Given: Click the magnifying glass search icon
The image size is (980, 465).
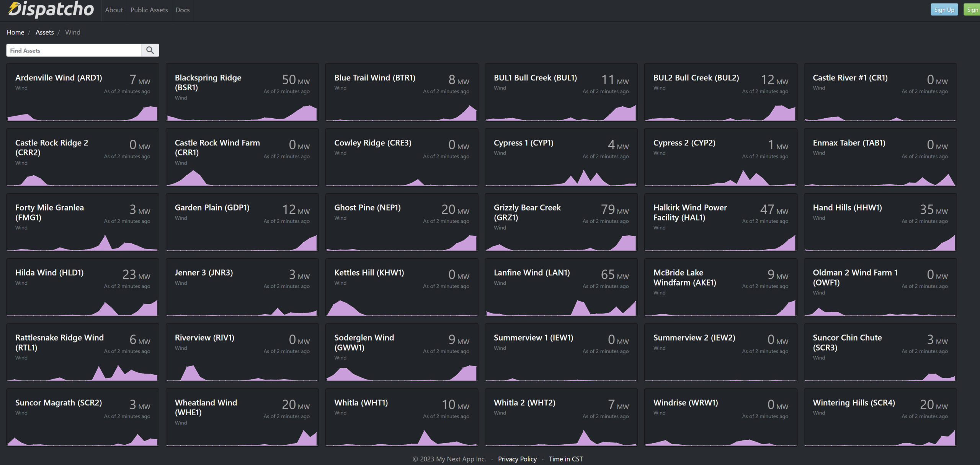Looking at the screenshot, I should click(x=150, y=50).
